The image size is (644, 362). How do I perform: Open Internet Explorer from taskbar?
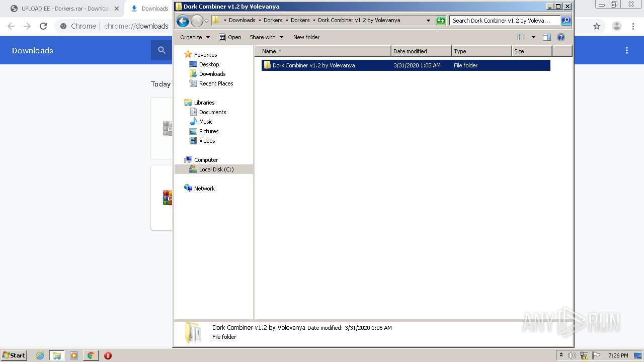[40, 355]
